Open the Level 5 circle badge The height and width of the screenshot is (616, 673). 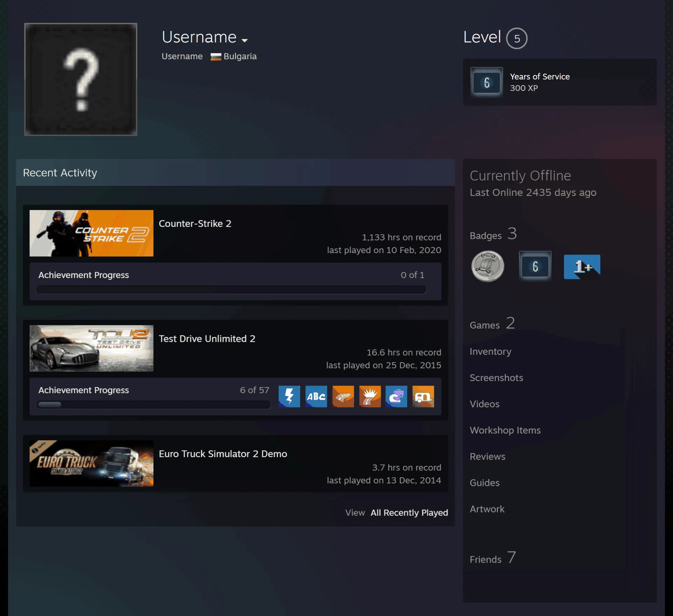tap(517, 38)
